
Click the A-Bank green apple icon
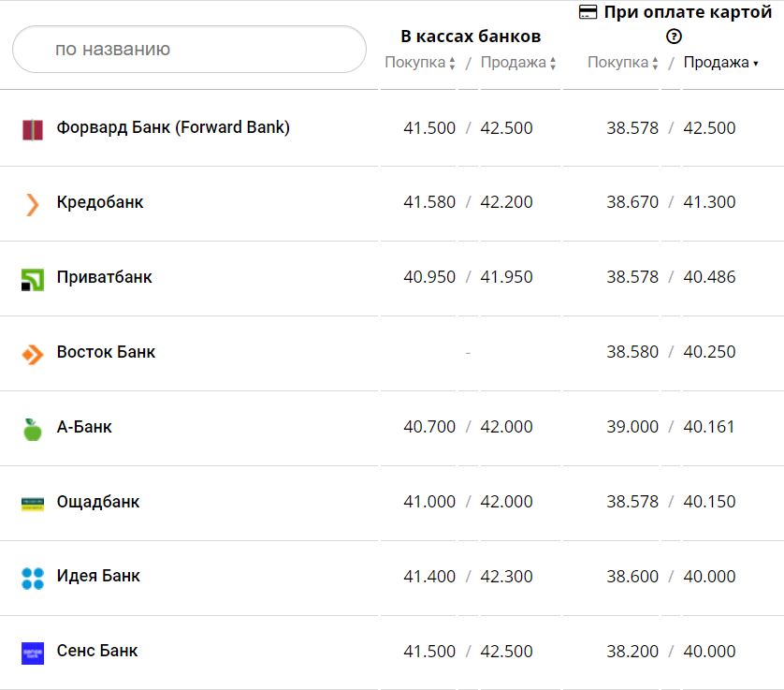click(x=33, y=429)
